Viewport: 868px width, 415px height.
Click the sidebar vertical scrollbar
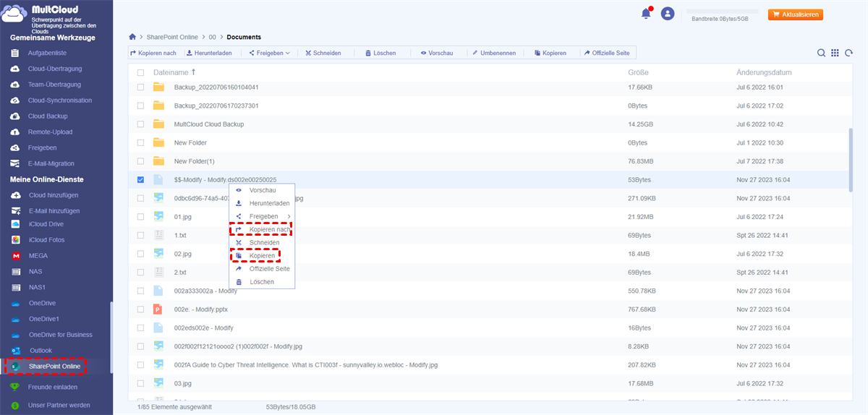tap(111, 337)
